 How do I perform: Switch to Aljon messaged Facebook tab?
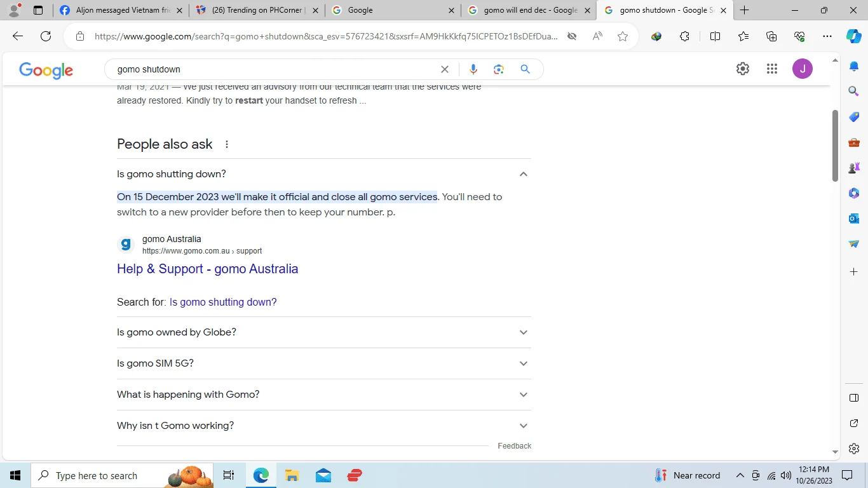[121, 10]
